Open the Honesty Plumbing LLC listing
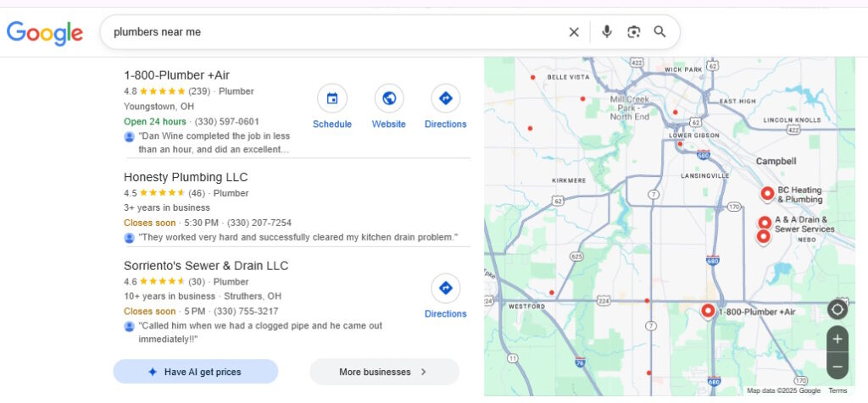The image size is (868, 403). click(x=186, y=177)
